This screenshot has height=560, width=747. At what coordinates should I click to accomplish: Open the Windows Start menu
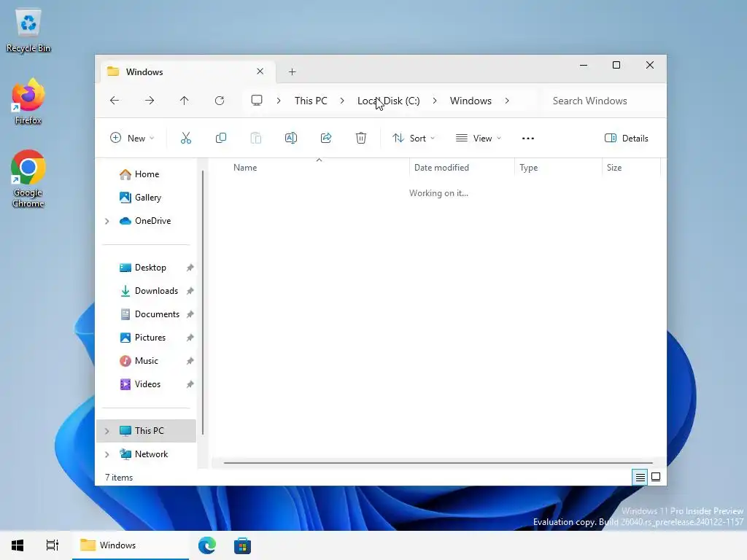coord(18,545)
